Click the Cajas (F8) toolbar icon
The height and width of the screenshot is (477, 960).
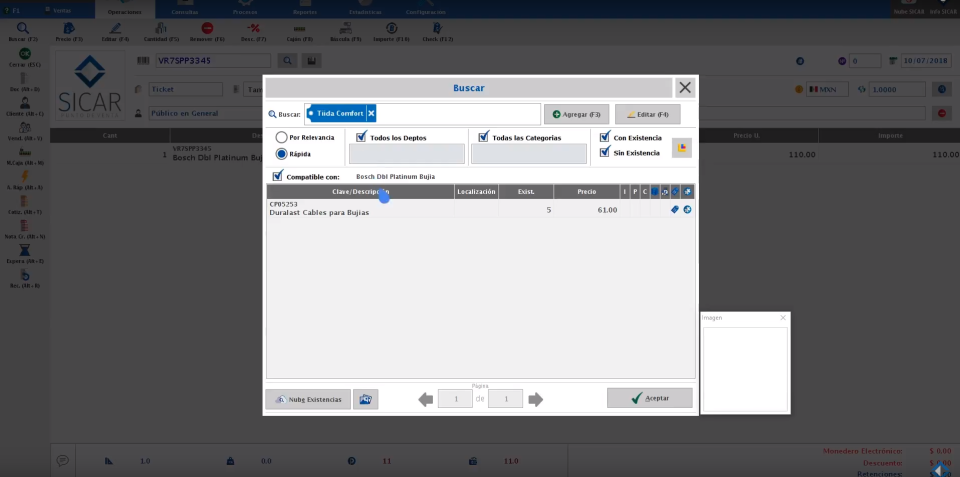(299, 28)
